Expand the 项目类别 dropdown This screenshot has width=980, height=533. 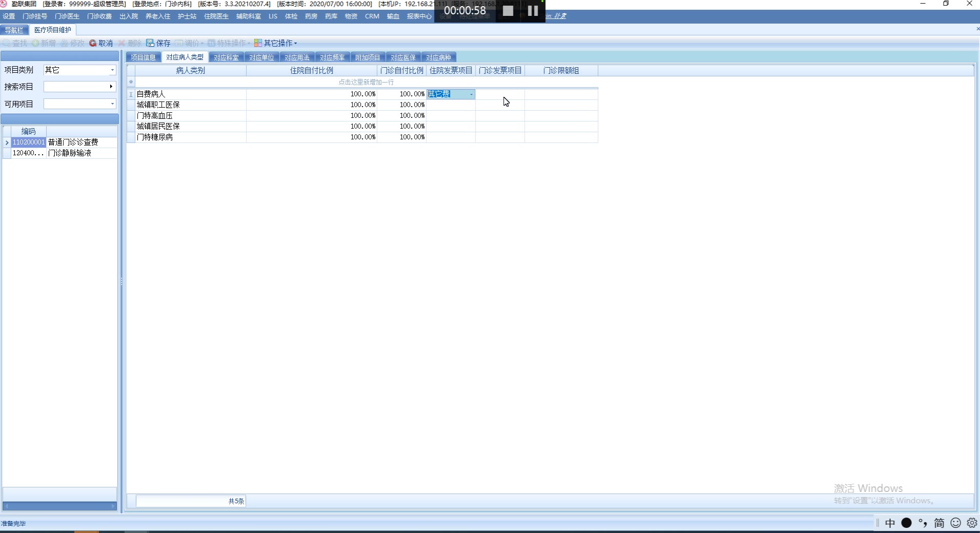pos(112,70)
